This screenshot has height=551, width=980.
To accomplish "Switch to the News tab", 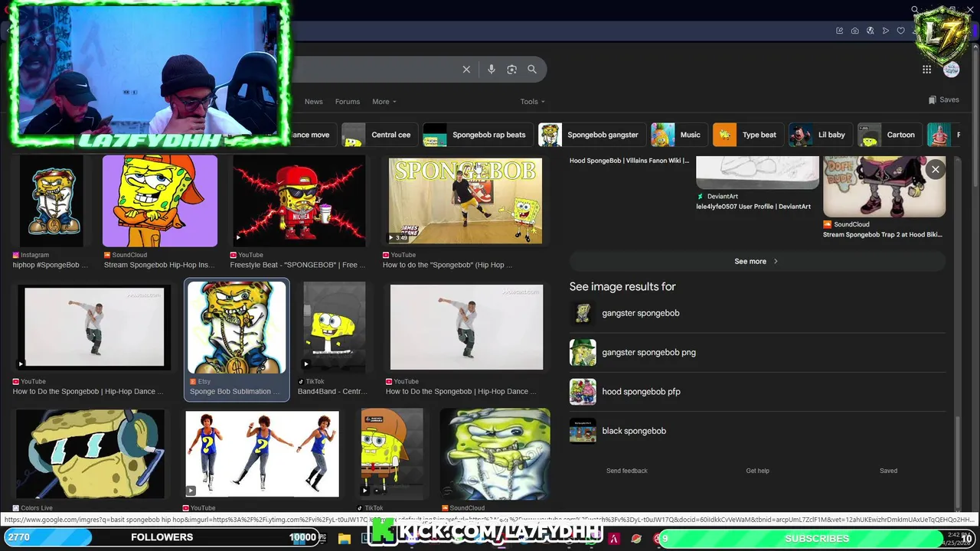I will (313, 102).
